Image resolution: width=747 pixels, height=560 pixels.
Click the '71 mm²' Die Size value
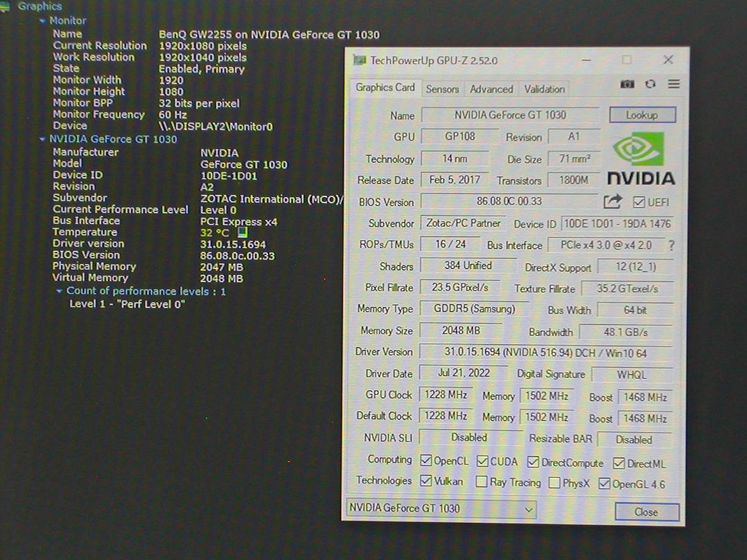click(x=574, y=158)
